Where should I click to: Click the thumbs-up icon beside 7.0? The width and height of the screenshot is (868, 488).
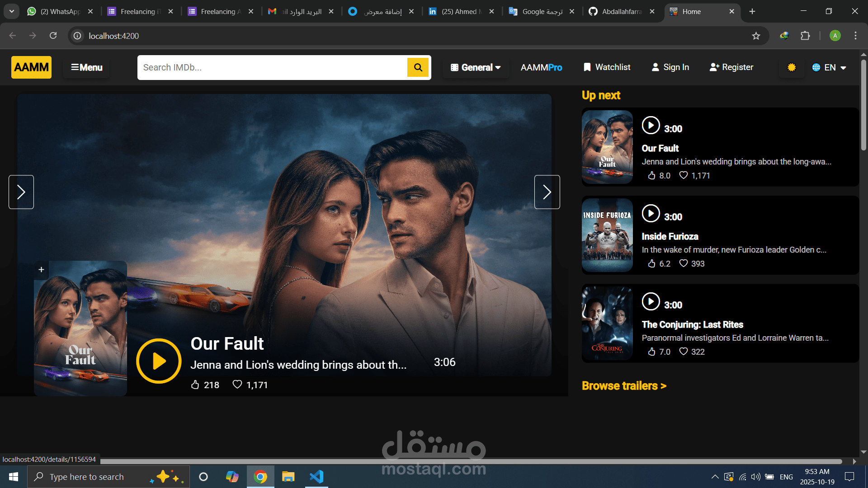651,352
